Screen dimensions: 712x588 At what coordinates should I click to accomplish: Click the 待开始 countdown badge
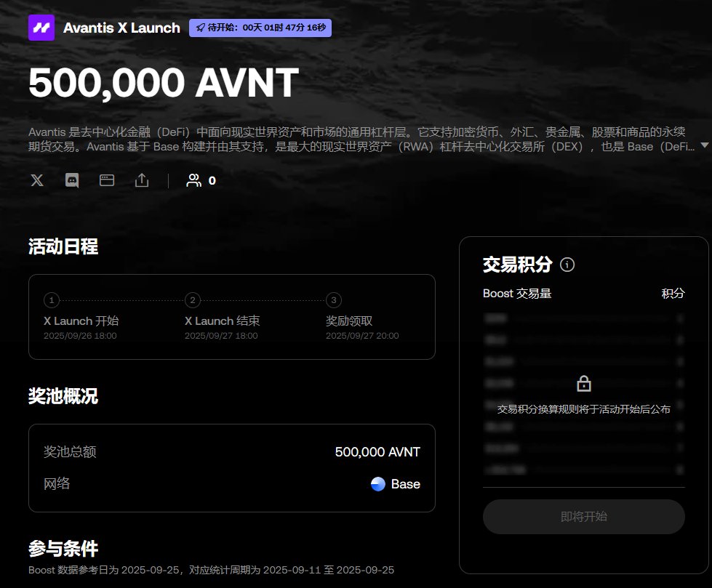click(260, 28)
